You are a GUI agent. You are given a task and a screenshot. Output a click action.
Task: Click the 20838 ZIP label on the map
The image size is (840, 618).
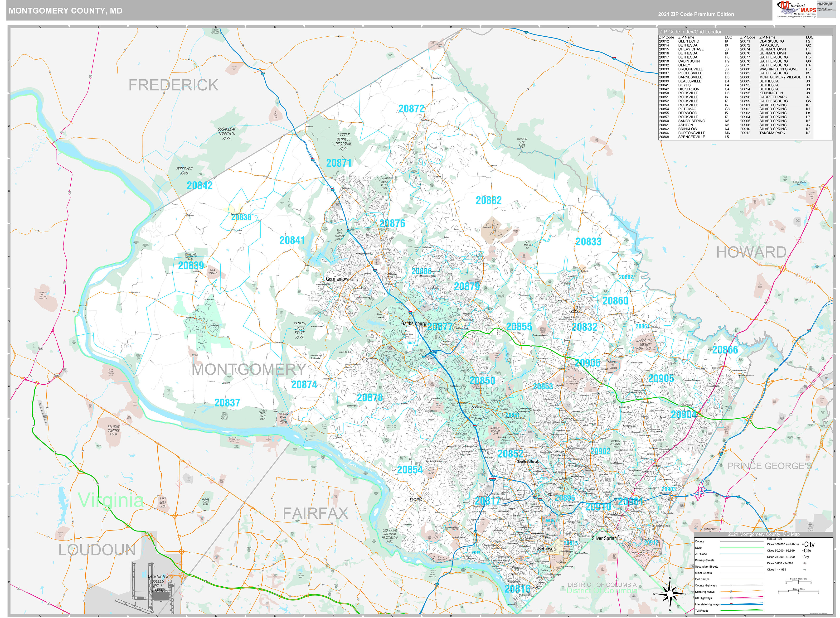click(x=241, y=217)
